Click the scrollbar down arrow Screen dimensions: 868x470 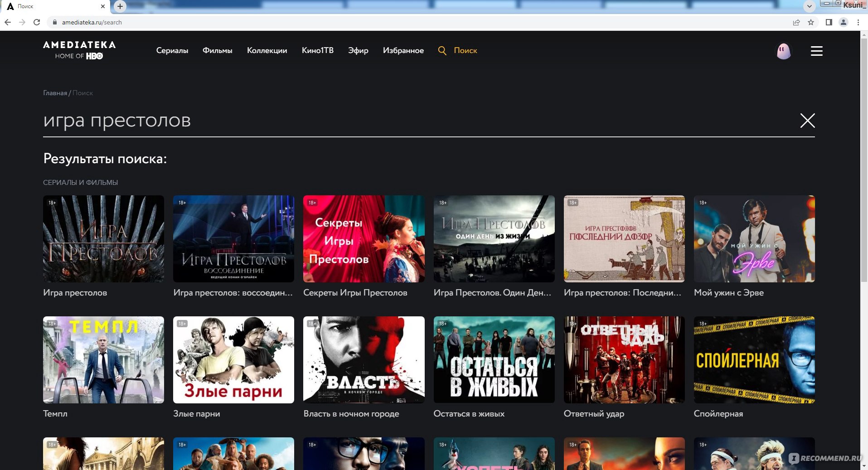(864, 466)
